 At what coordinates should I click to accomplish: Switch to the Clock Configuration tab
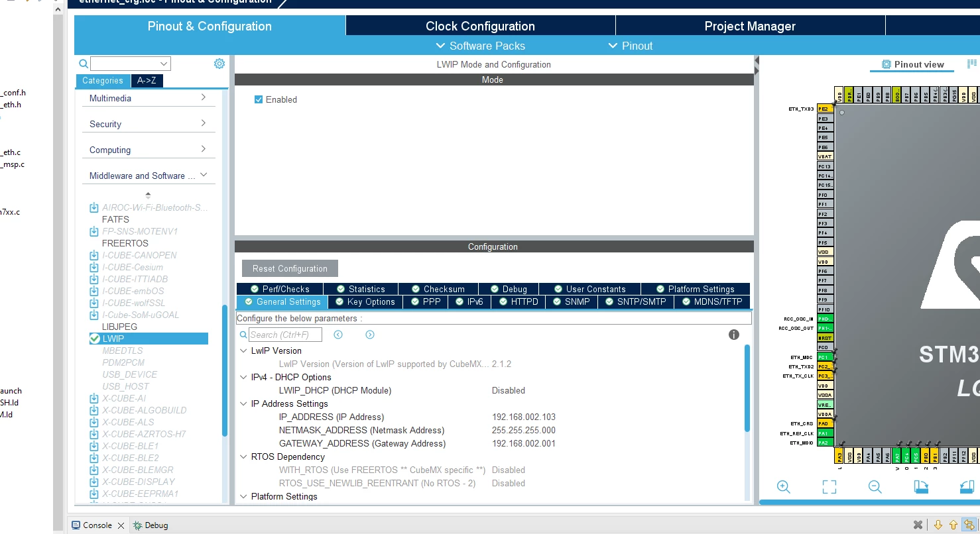pos(480,26)
